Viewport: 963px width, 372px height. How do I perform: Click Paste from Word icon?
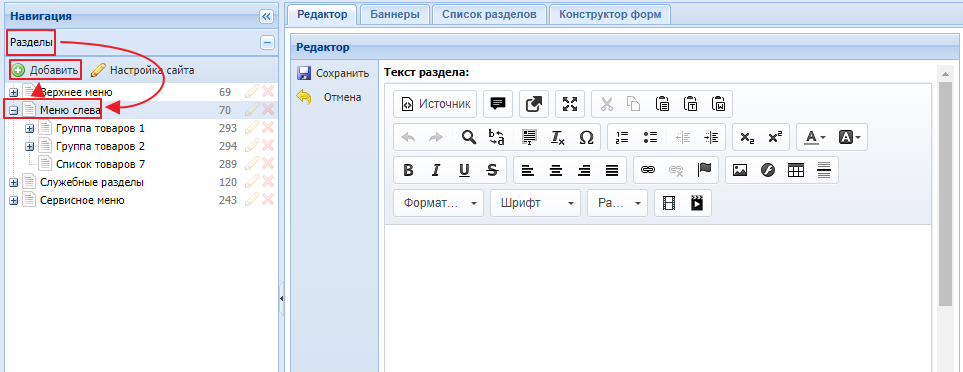pyautogui.click(x=719, y=104)
